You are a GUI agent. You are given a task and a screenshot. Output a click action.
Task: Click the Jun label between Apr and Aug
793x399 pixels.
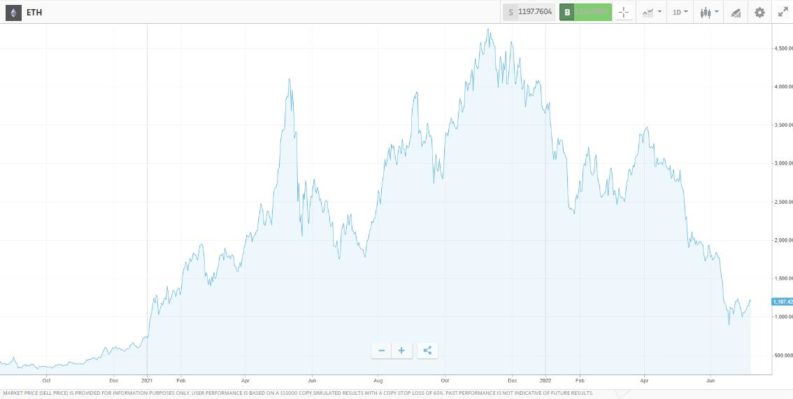[x=312, y=380]
